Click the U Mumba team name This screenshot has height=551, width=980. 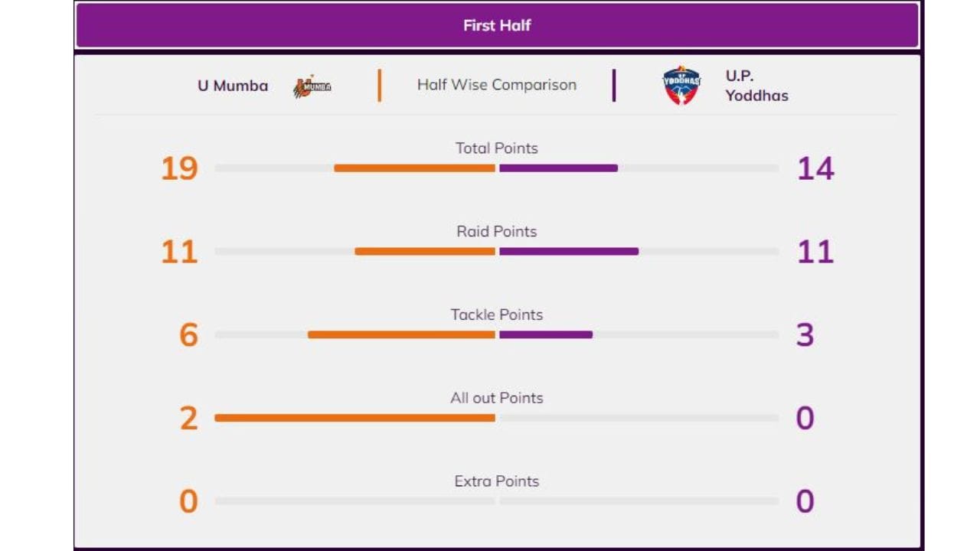233,86
